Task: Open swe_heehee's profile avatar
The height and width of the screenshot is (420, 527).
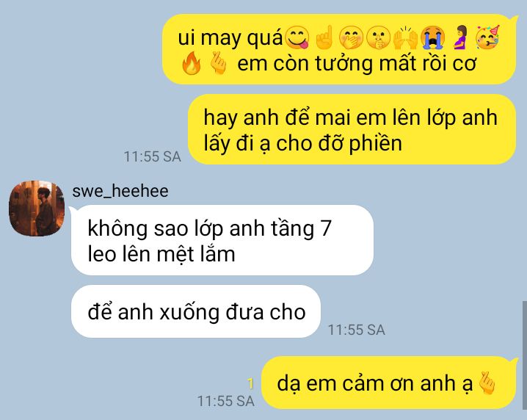Action: [36, 208]
